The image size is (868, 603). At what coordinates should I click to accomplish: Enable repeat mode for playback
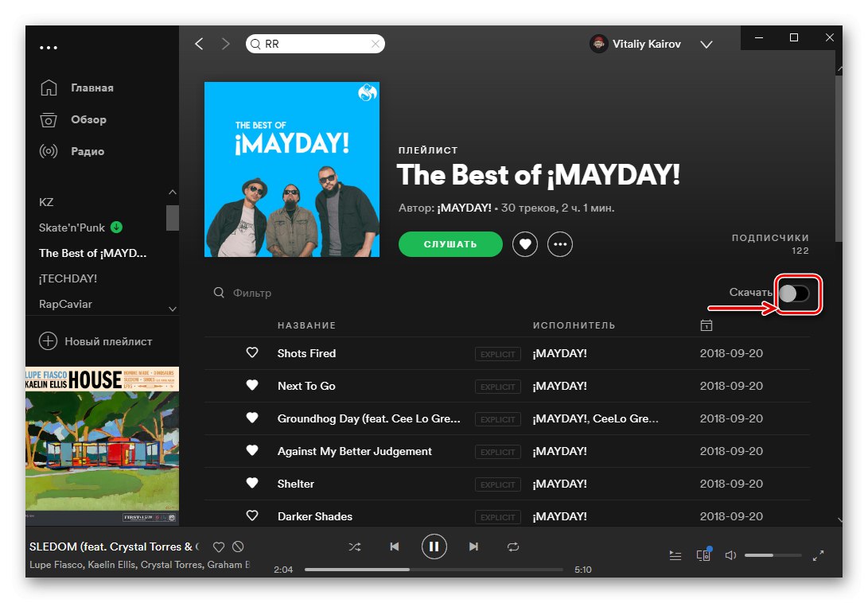tap(513, 547)
